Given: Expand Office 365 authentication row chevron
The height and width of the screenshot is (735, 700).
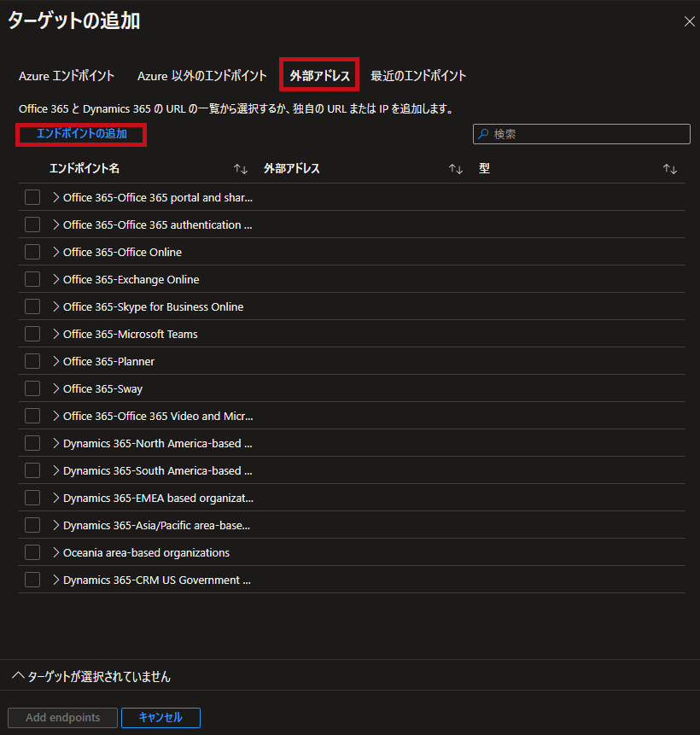Looking at the screenshot, I should pyautogui.click(x=55, y=225).
